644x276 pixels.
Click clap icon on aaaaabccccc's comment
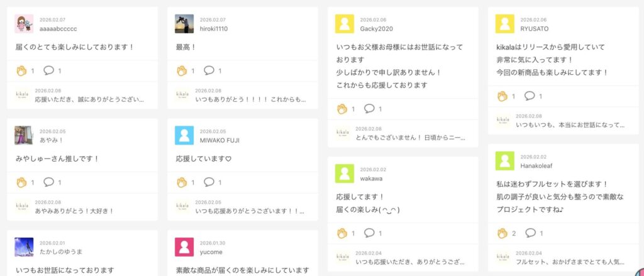click(x=21, y=70)
